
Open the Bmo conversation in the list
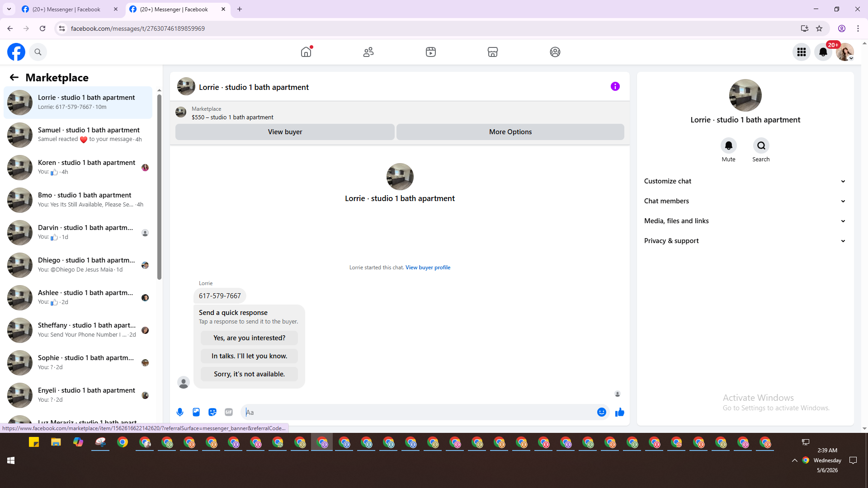click(78, 200)
